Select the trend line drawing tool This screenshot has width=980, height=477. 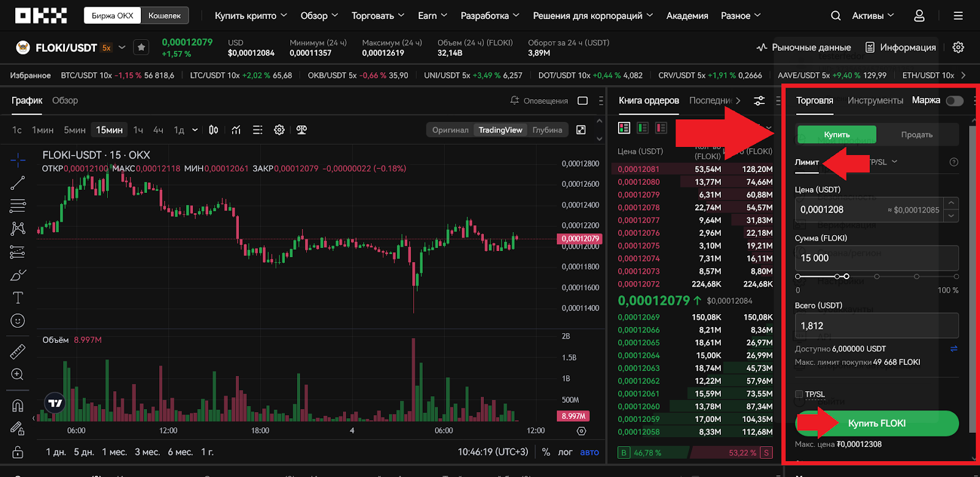18,182
